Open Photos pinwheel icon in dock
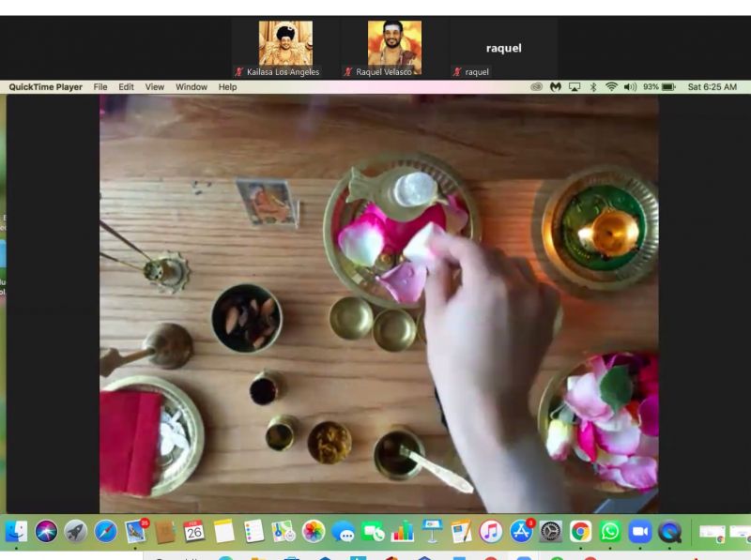Viewport: 751px width, 560px height. [x=314, y=532]
